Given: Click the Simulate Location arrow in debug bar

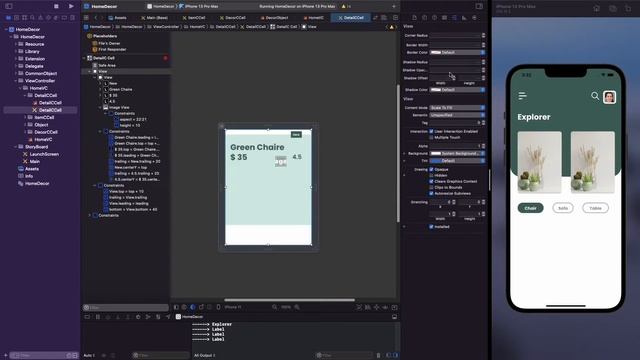Looking at the screenshot, I should click(168, 317).
